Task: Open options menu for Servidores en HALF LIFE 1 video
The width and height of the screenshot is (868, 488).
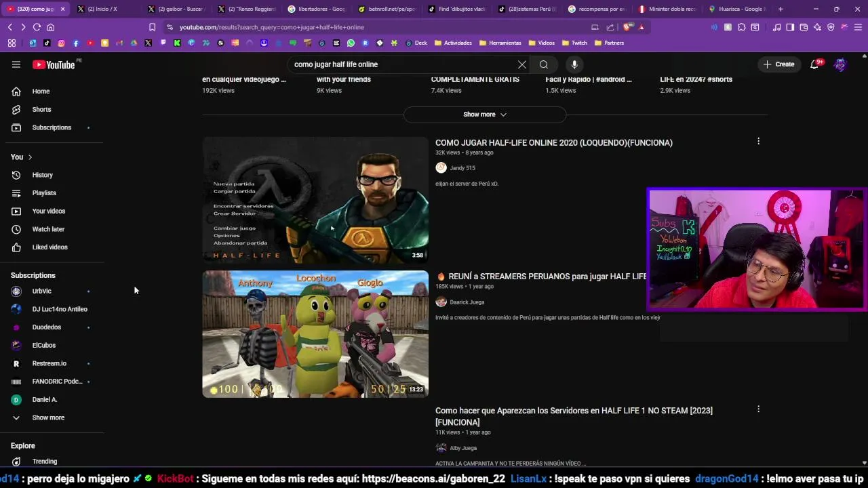Action: coord(758,409)
